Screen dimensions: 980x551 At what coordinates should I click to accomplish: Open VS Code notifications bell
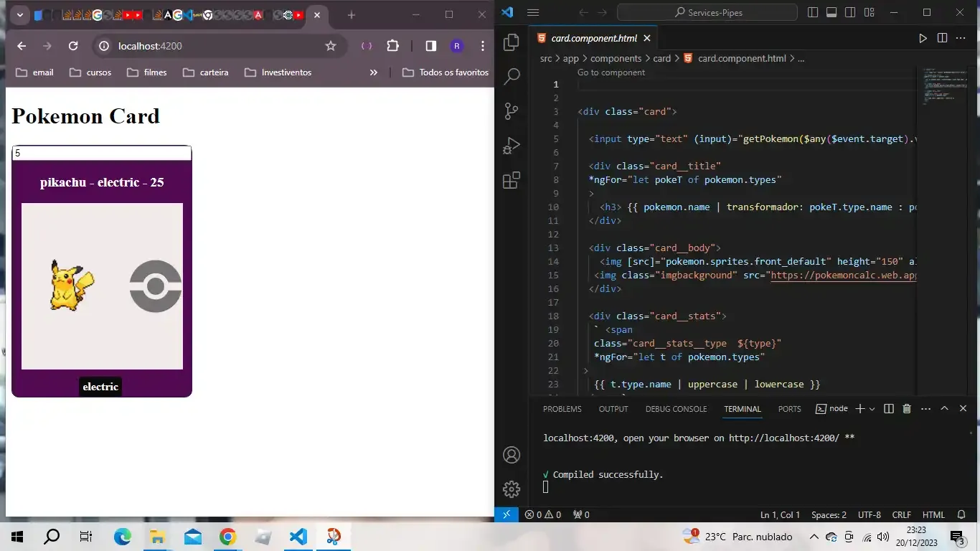click(961, 514)
